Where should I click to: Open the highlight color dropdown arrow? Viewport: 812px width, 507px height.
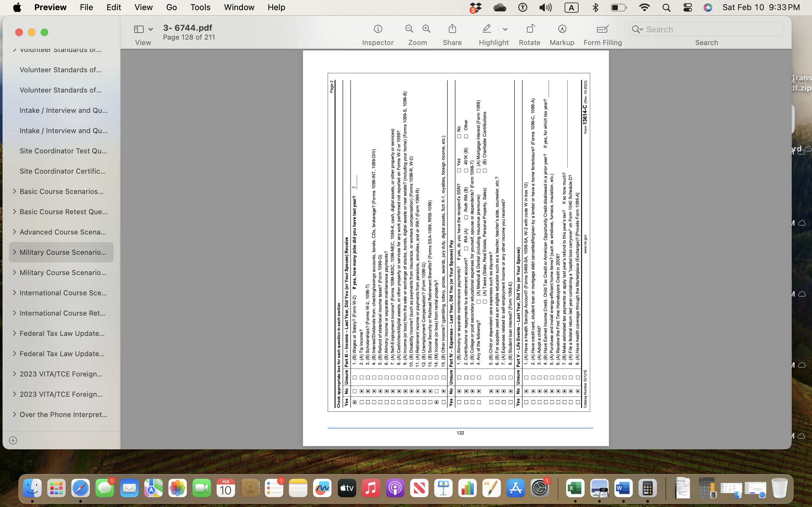point(505,29)
